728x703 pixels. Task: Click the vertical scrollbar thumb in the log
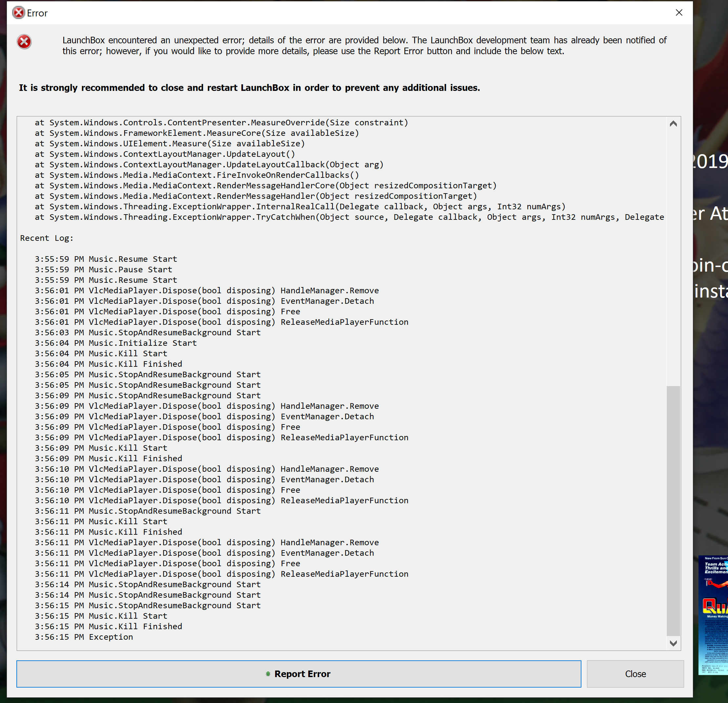click(673, 511)
